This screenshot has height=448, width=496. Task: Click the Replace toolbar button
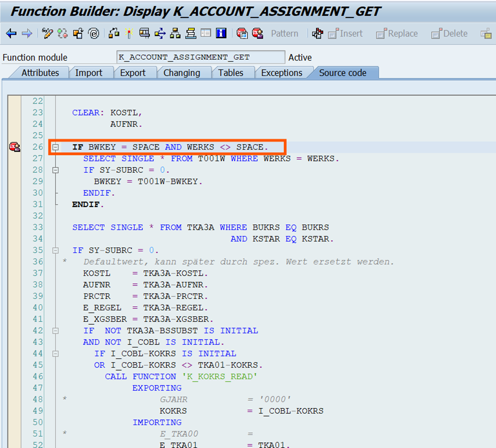[x=397, y=34]
